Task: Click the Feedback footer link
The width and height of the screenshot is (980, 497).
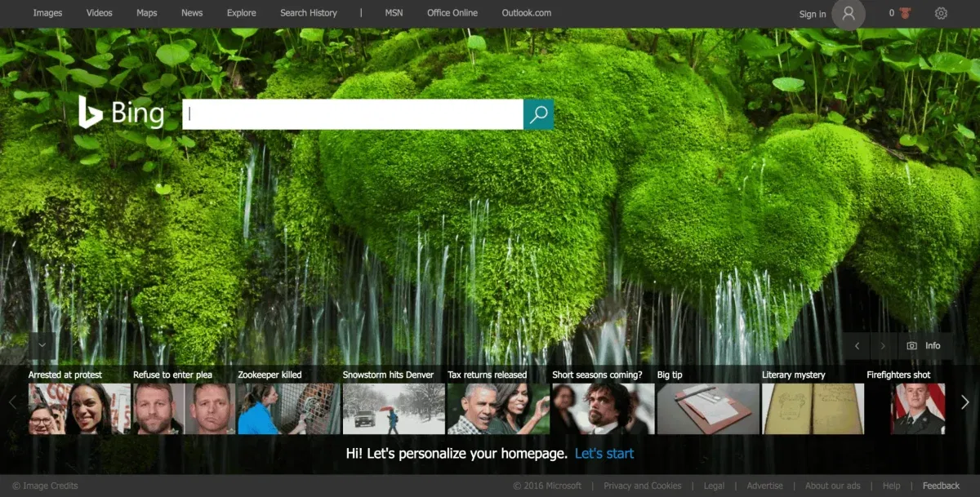Action: [941, 486]
